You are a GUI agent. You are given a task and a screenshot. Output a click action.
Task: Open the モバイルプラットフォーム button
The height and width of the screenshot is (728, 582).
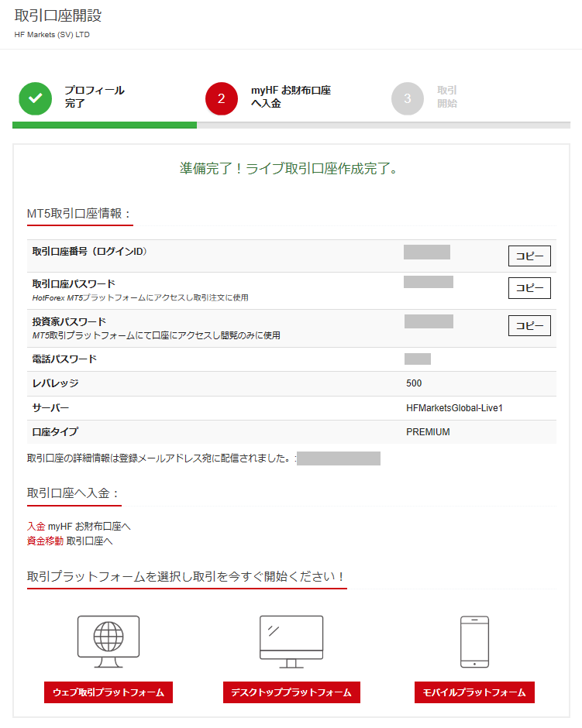474,692
